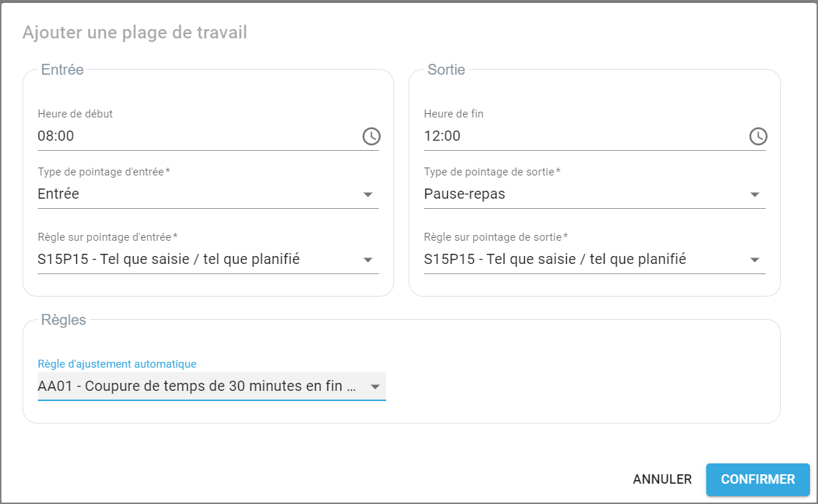Open the Règle sur pointage de sortie dropdown arrow
The height and width of the screenshot is (504, 818).
755,260
